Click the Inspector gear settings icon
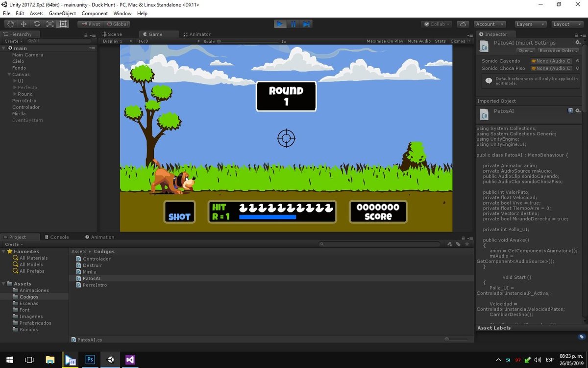Viewport: 588px width, 368px height. pos(578,43)
